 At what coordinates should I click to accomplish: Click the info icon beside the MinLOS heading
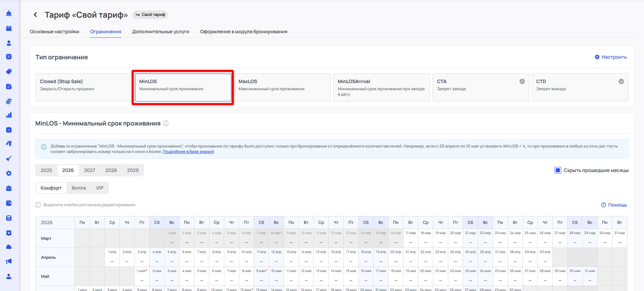click(166, 123)
